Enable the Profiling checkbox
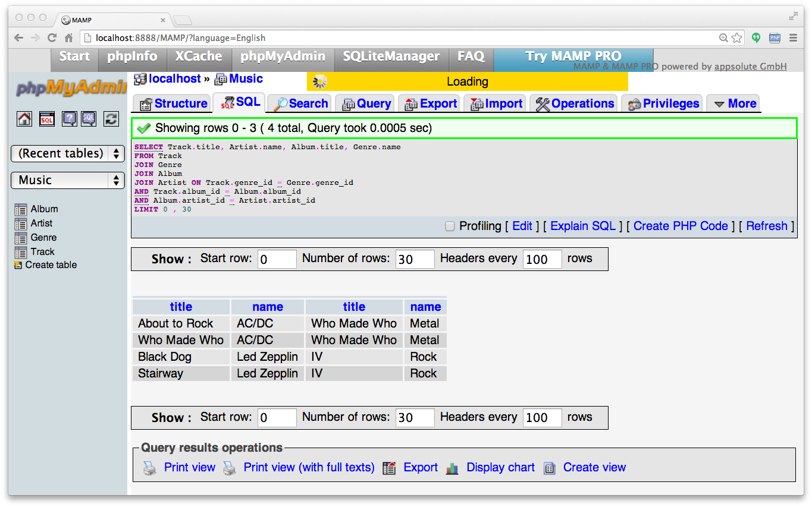This screenshot has width=812, height=507. click(450, 226)
